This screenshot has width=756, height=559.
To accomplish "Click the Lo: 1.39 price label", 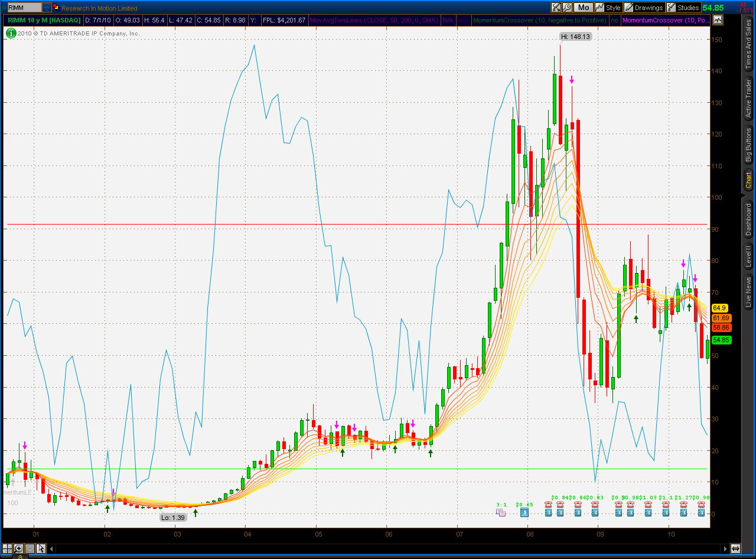I will (174, 518).
